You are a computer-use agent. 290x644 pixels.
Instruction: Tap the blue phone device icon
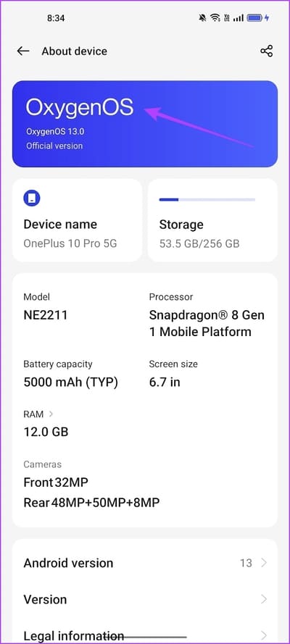[x=32, y=198]
